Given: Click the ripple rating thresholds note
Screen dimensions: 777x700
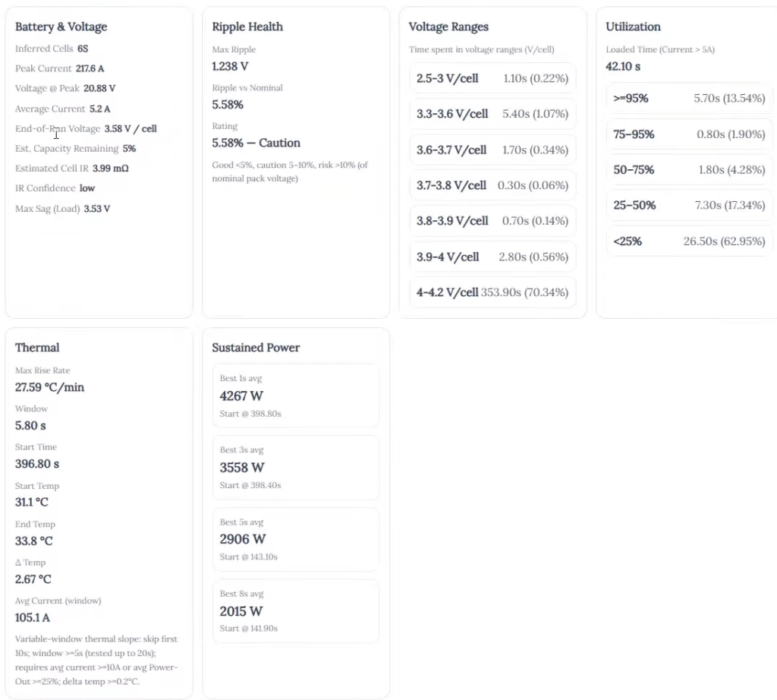Looking at the screenshot, I should point(290,172).
